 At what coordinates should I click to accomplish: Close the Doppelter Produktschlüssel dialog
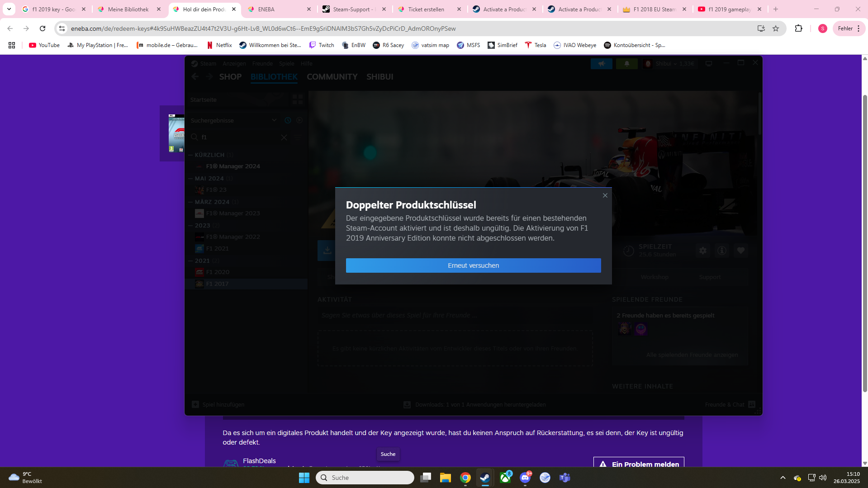point(605,195)
